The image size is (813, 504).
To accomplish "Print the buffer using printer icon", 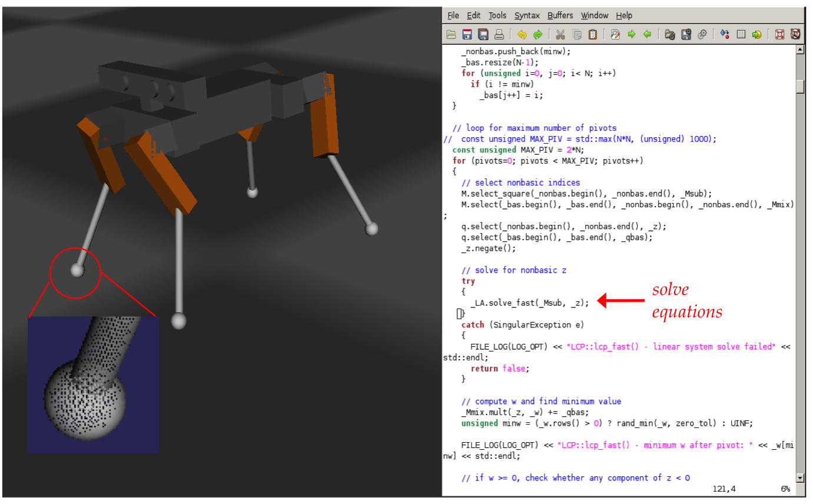I will [499, 34].
